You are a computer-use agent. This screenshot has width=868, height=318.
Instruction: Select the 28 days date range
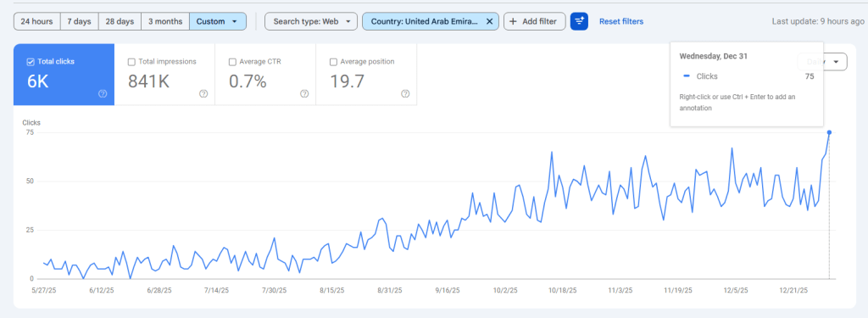coord(120,21)
